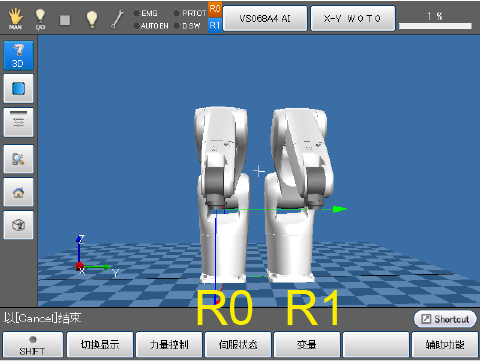Switch to robot R0 tab

[215, 9]
